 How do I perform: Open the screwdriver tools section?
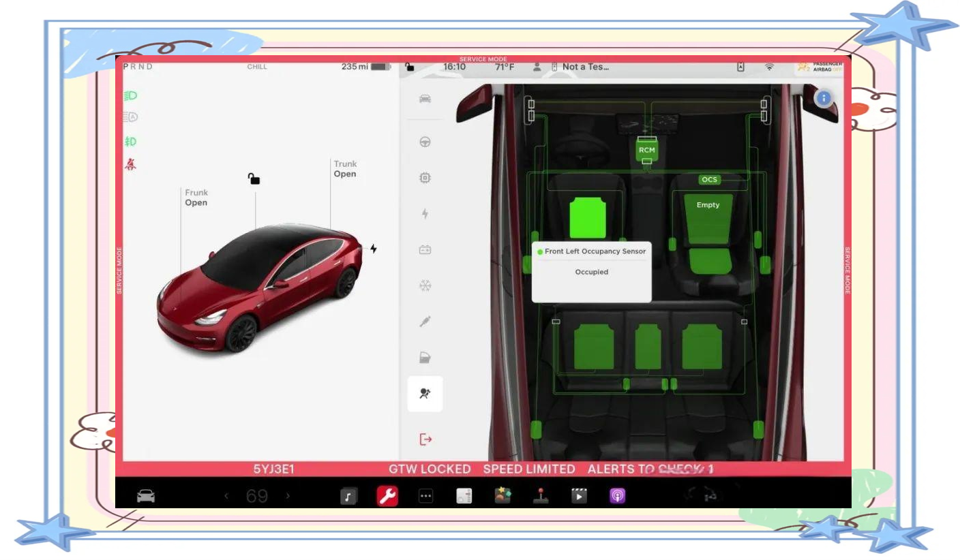coord(425,322)
